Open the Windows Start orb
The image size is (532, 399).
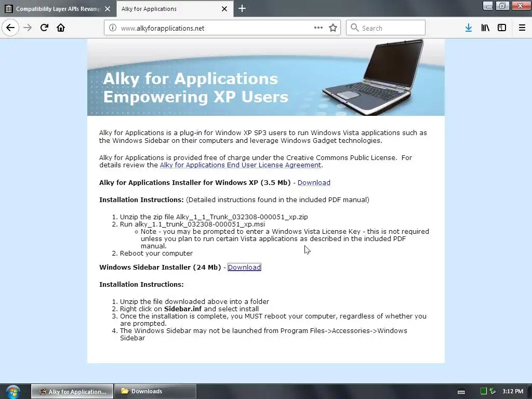coord(13,392)
